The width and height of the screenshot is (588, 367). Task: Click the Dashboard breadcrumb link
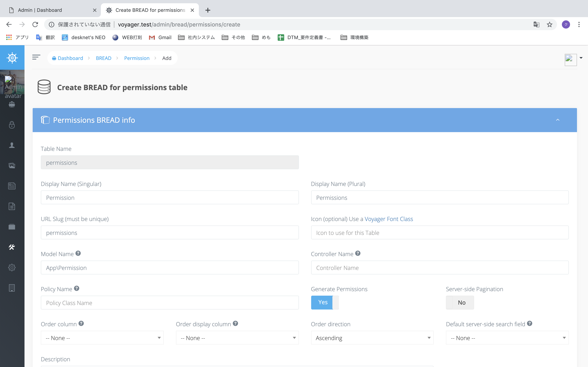pos(70,58)
